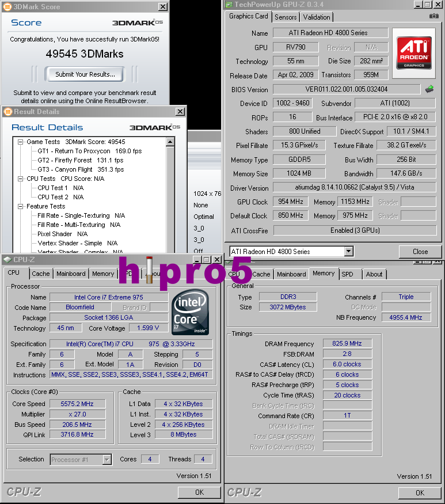This screenshot has height=504, width=445.
Task: Select GT3 - Canyon Flight row
Action: 81,169
